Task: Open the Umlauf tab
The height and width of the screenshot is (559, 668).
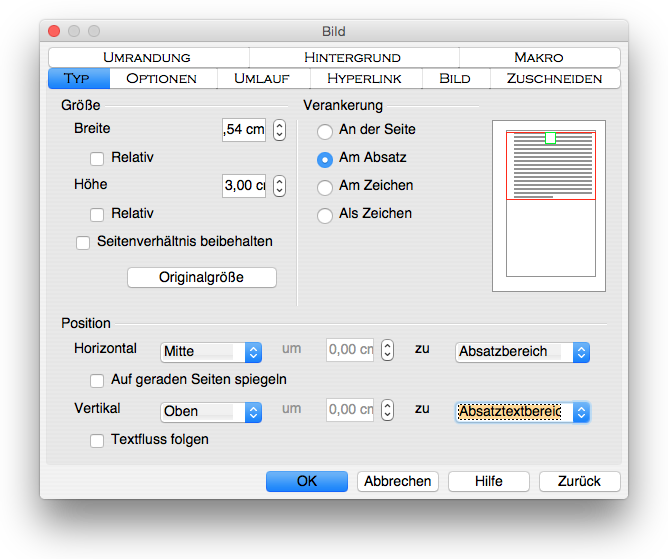Action: tap(261, 78)
